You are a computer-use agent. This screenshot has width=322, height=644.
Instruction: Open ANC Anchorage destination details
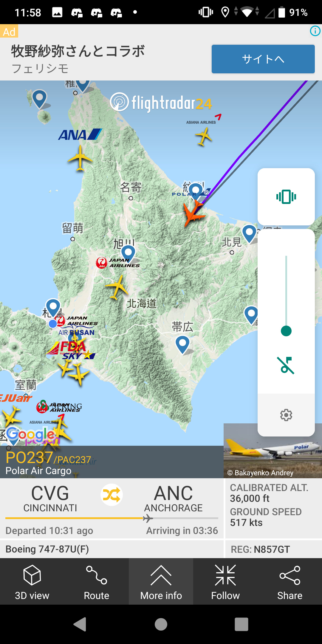(173, 498)
